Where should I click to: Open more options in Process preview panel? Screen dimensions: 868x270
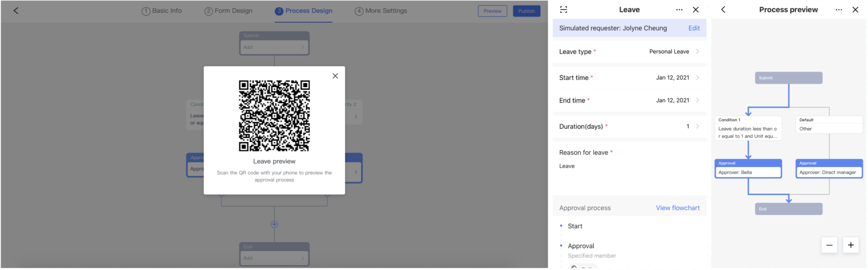[x=838, y=10]
